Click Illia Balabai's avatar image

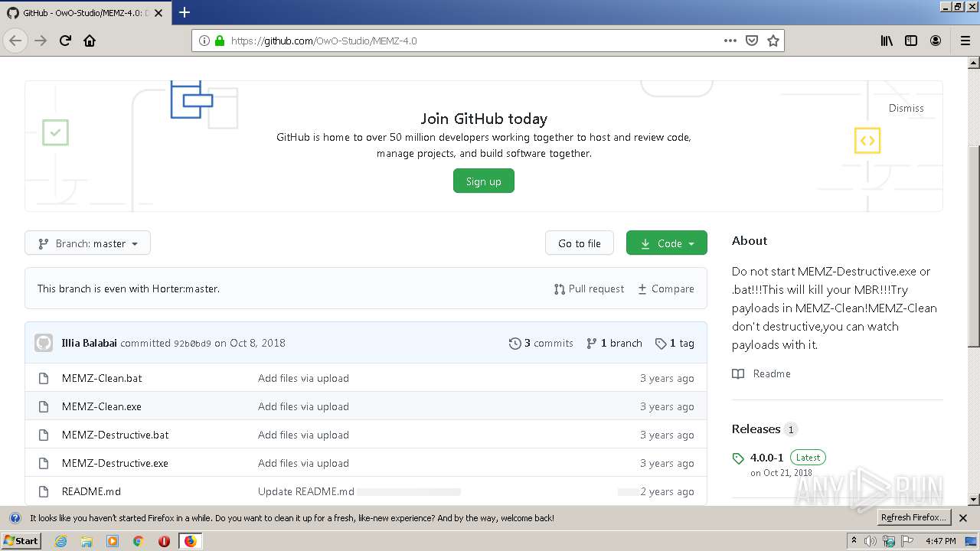pyautogui.click(x=44, y=343)
